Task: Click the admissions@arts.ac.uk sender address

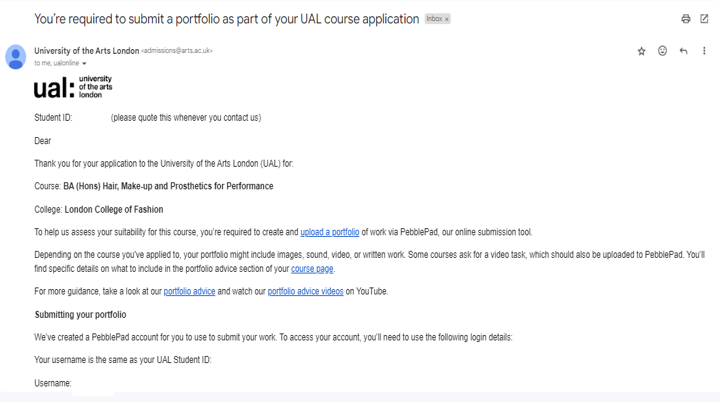Action: tap(177, 51)
